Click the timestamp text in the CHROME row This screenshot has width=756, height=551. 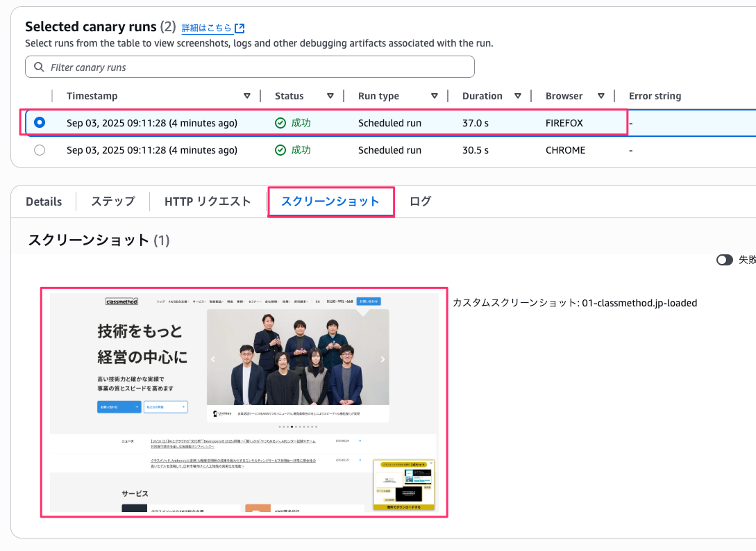(x=152, y=150)
